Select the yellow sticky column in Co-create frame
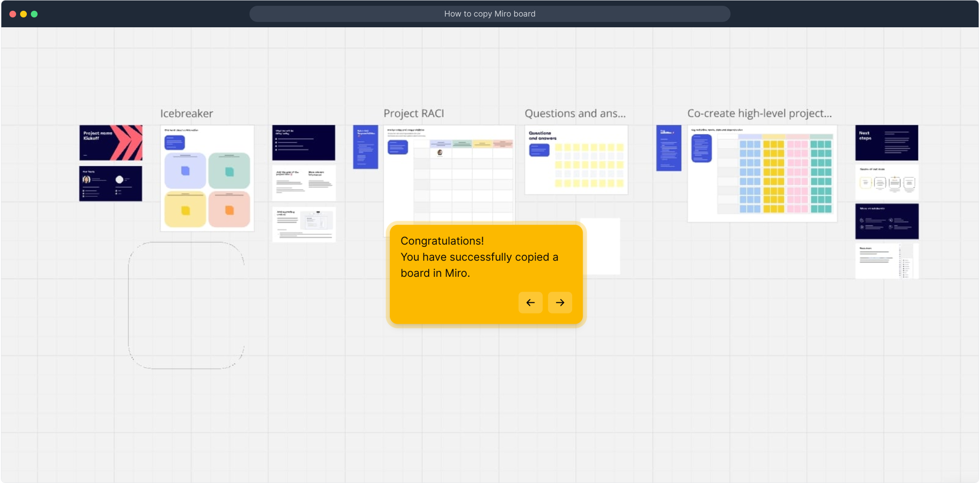 [773, 176]
